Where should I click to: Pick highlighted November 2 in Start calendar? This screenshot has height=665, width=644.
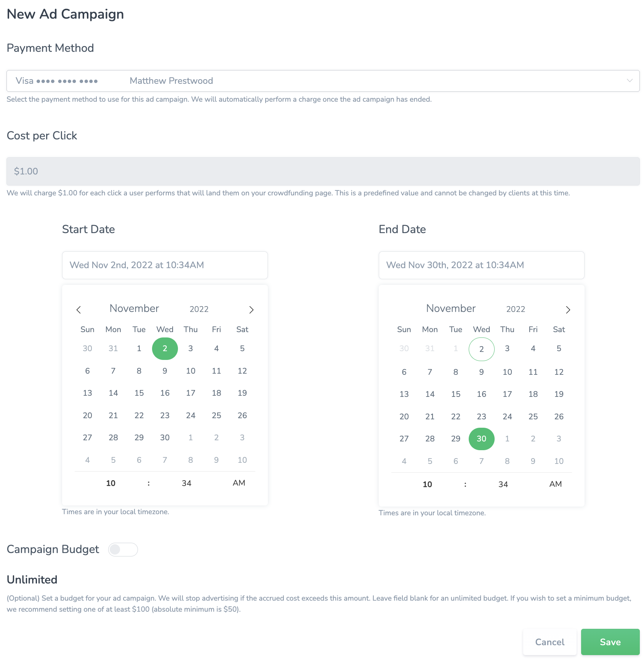(165, 348)
